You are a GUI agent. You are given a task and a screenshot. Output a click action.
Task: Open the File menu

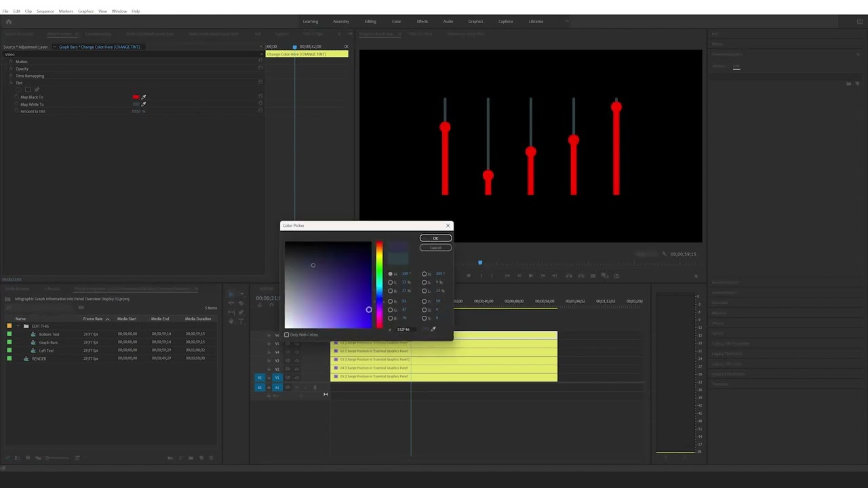point(5,12)
